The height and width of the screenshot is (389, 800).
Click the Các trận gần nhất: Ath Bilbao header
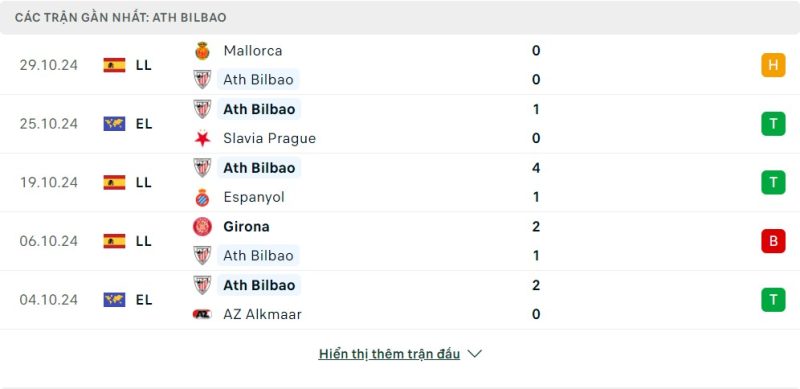(x=120, y=17)
